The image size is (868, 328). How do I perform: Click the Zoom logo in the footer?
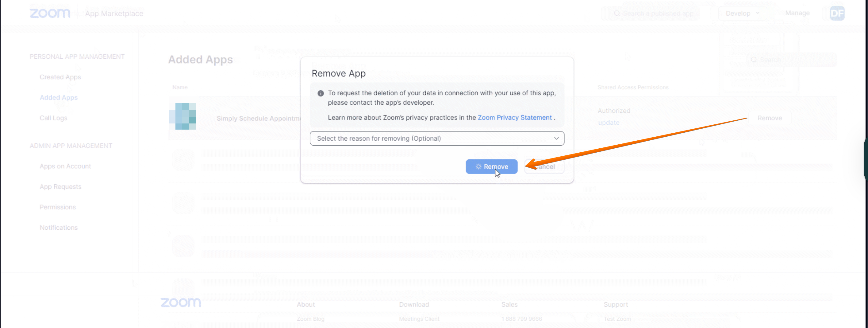(181, 302)
